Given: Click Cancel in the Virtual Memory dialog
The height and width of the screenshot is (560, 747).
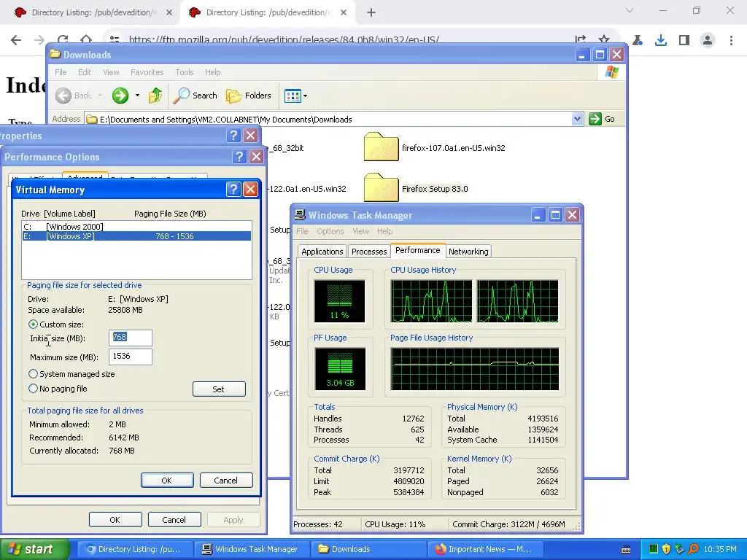Looking at the screenshot, I should [x=226, y=480].
